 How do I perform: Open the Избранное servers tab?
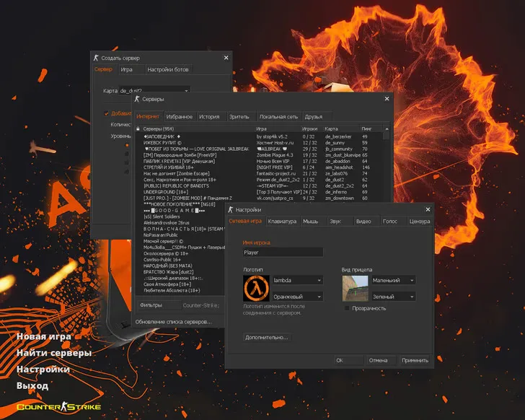click(x=179, y=116)
